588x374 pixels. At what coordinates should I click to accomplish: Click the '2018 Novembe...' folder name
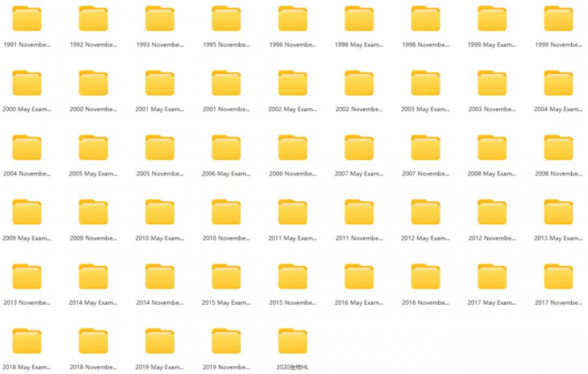[93, 367]
